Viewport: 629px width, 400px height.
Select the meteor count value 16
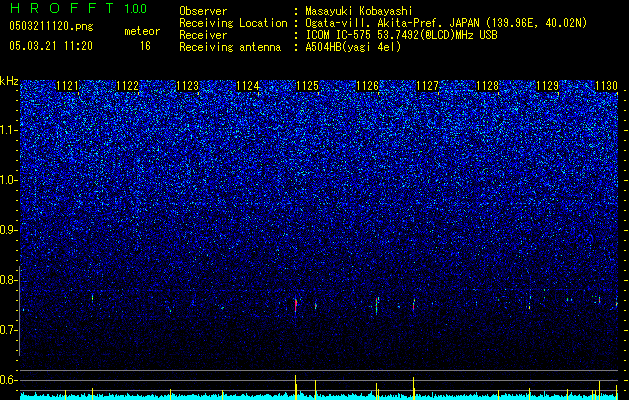click(x=145, y=46)
